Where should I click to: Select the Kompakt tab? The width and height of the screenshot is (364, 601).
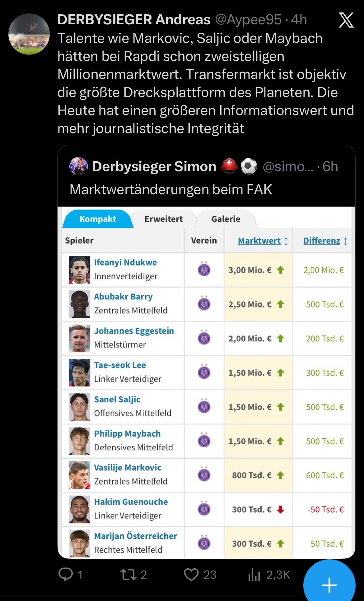click(98, 219)
